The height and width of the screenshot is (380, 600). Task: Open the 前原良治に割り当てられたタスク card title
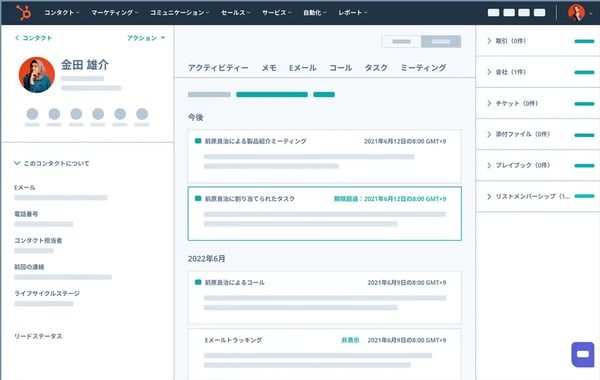click(250, 199)
